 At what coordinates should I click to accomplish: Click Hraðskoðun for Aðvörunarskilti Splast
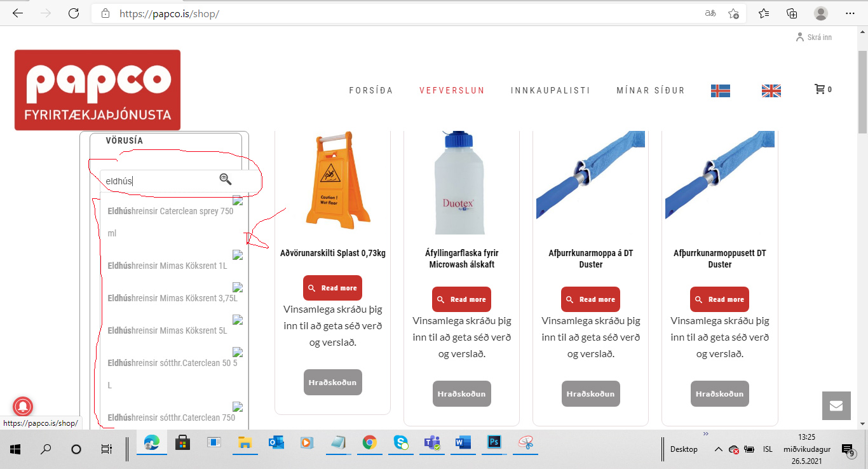tap(332, 383)
